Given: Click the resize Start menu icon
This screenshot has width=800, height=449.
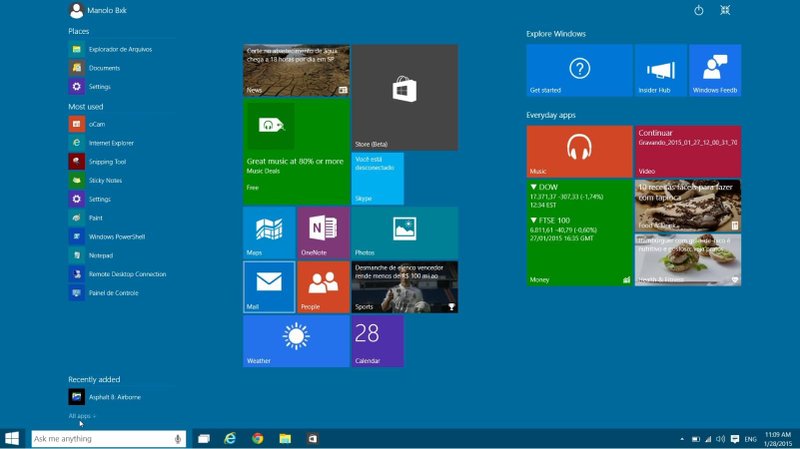Looking at the screenshot, I should tap(725, 10).
